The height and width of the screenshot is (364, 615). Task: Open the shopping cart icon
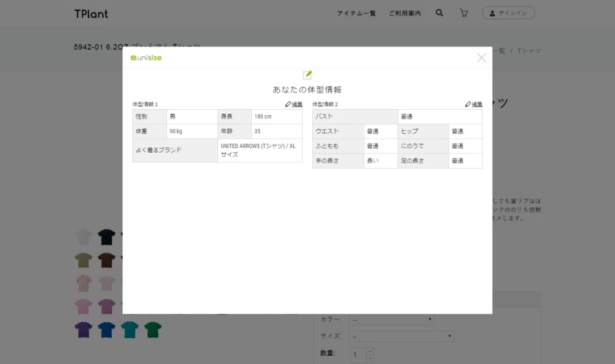[464, 13]
